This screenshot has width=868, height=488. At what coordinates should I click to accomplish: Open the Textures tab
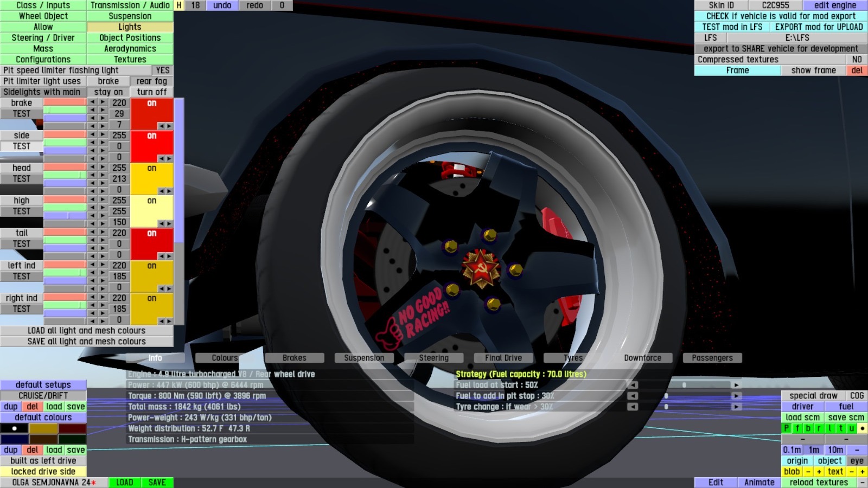tap(130, 60)
